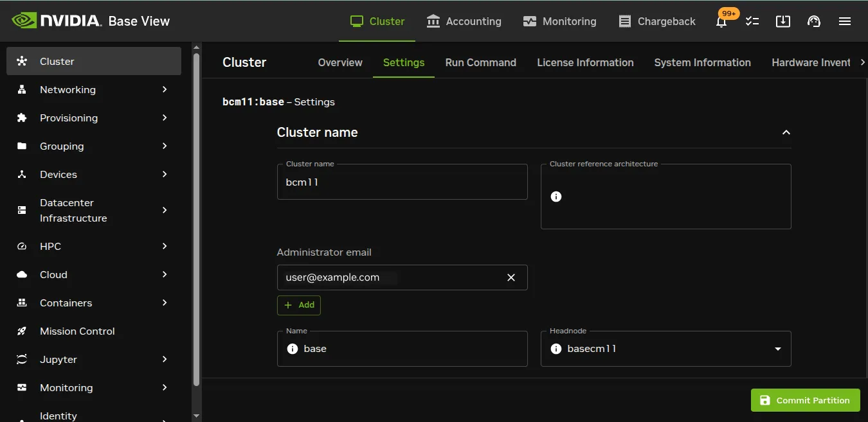
Task: Expand the Containers submenu chevron
Action: click(x=165, y=303)
